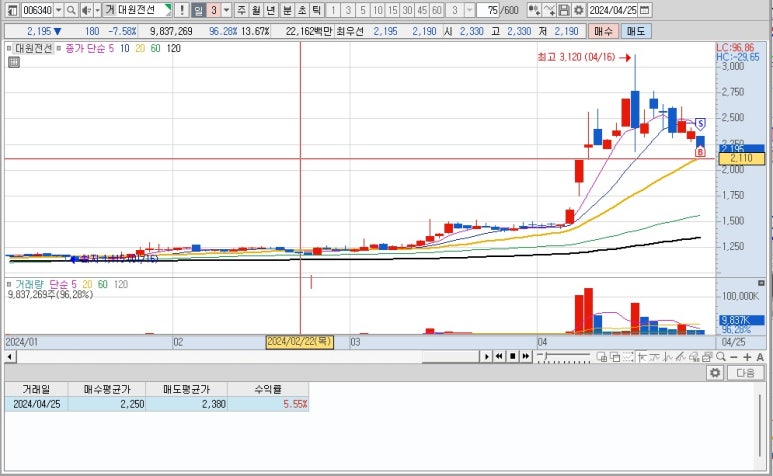773x476 pixels.
Task: Select the 년 yearly period toggle
Action: pos(271,10)
